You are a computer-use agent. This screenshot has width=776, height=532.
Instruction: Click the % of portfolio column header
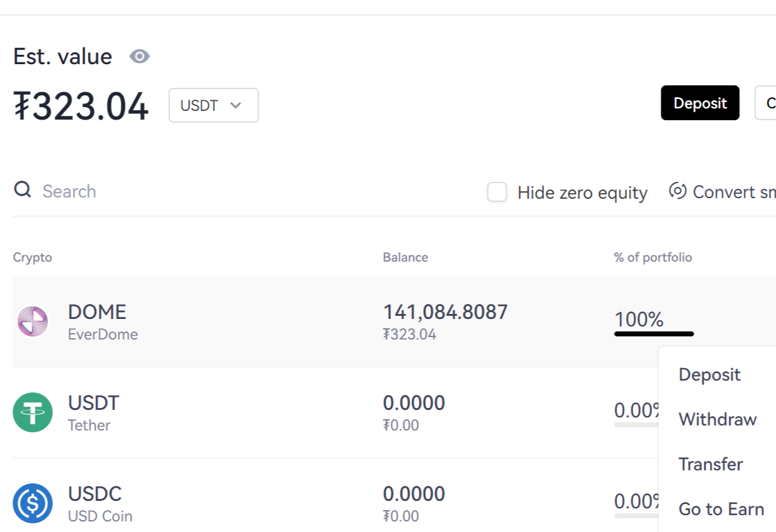[x=653, y=257]
